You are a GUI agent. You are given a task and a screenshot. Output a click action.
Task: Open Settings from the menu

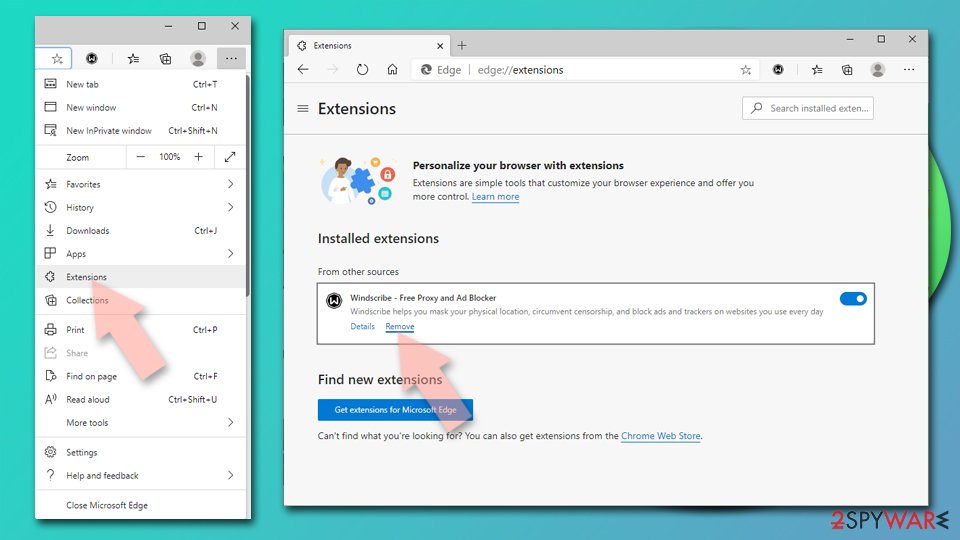coord(141,452)
